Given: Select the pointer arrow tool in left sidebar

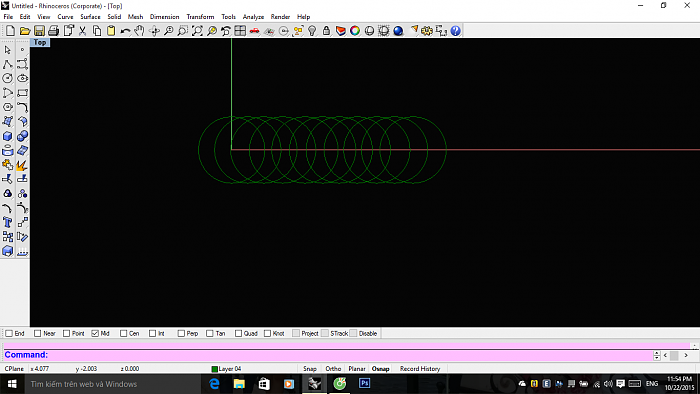Looking at the screenshot, I should [x=8, y=50].
